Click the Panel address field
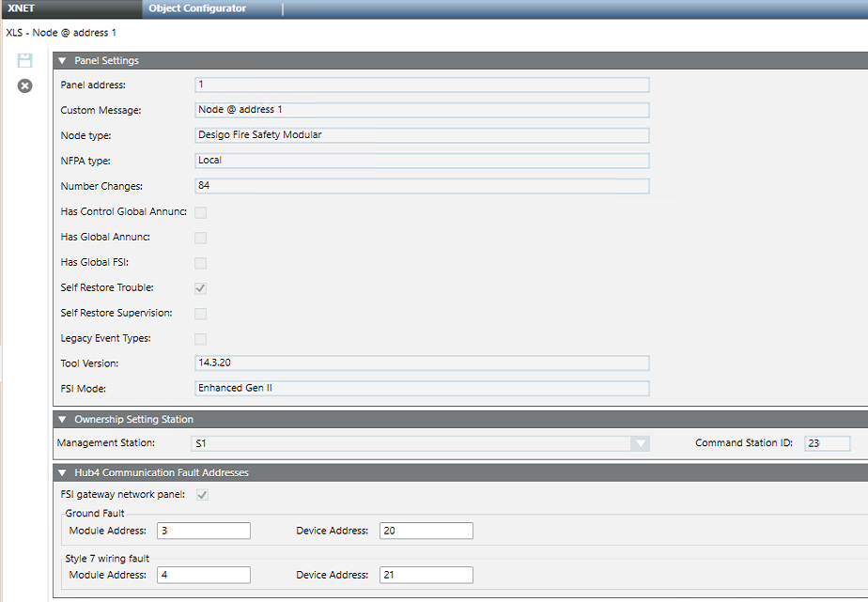Screen dimensions: 868x602 click(x=421, y=85)
